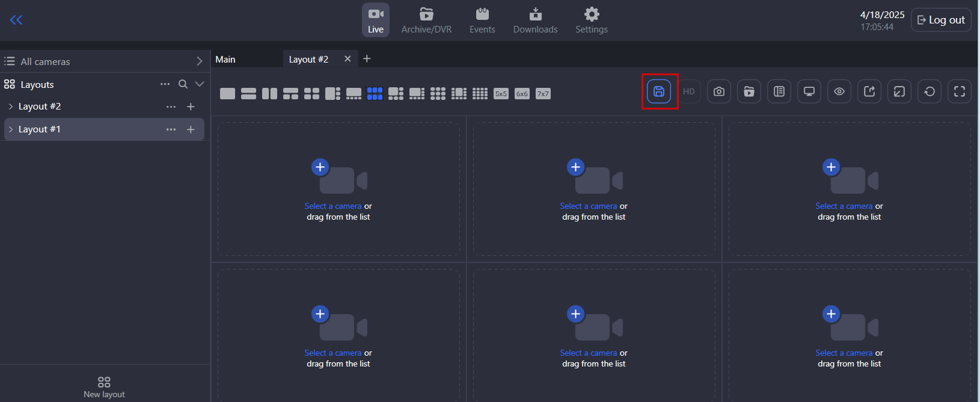The image size is (980, 402).
Task: Toggle the eye visibility icon in the toolbar
Action: 839,91
